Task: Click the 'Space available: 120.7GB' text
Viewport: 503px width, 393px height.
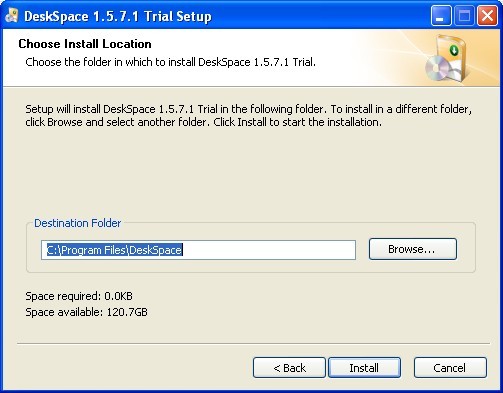Action: [x=86, y=312]
